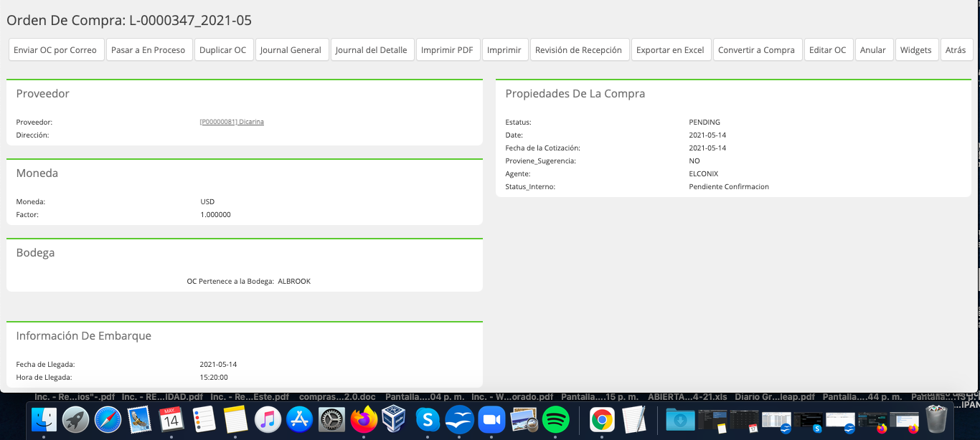The width and height of the screenshot is (980, 440).
Task: Export the order with Exportar en Excel
Action: click(670, 49)
